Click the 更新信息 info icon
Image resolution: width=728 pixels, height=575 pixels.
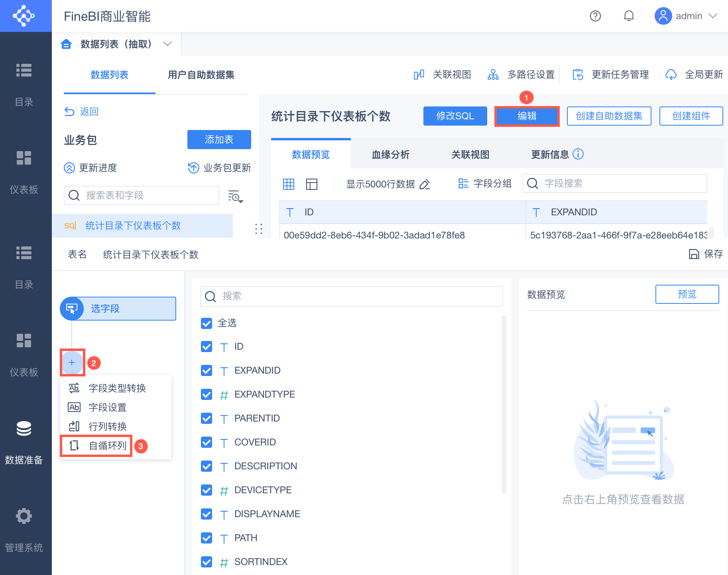click(578, 154)
